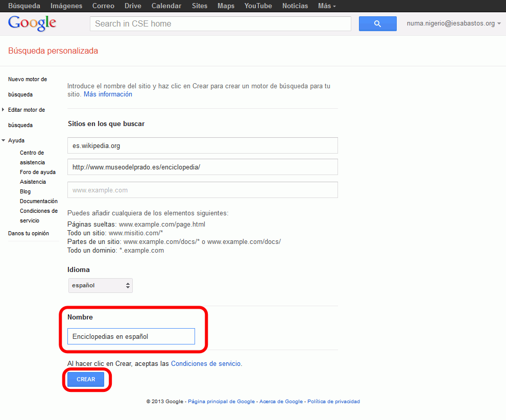506x420 pixels.
Task: Open the numa.nigerio account dropdown
Action: tap(453, 23)
